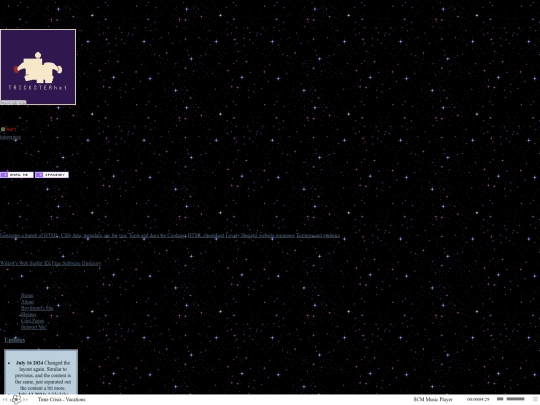Visit the Boyfriend's Site link
This screenshot has height=405, width=540.
37,308
